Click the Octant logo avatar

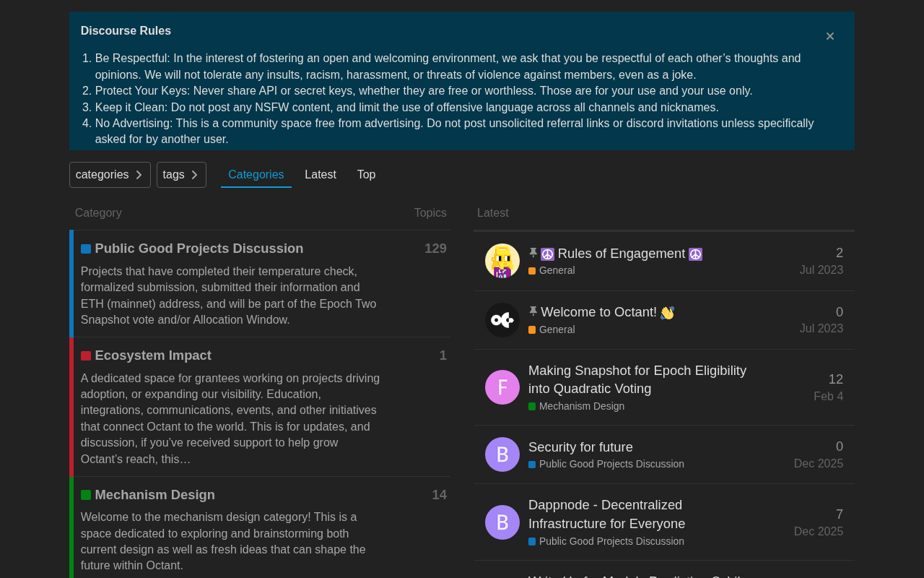pos(502,320)
